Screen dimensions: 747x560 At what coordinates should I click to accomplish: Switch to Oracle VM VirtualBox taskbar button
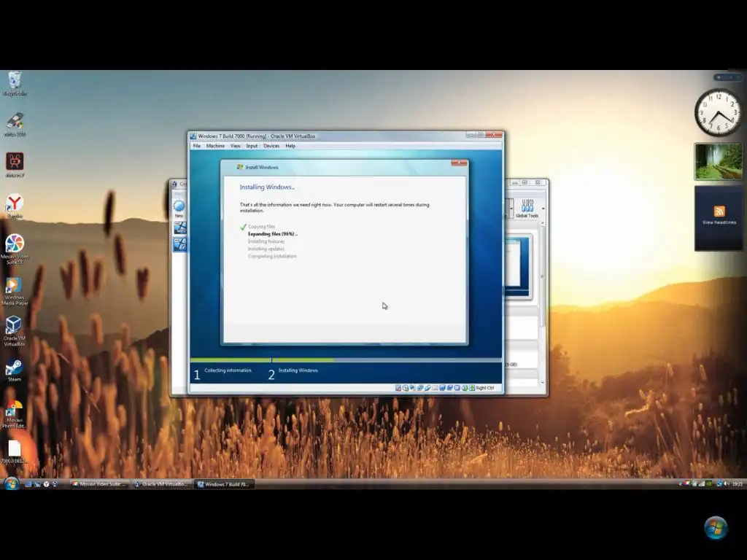162,484
